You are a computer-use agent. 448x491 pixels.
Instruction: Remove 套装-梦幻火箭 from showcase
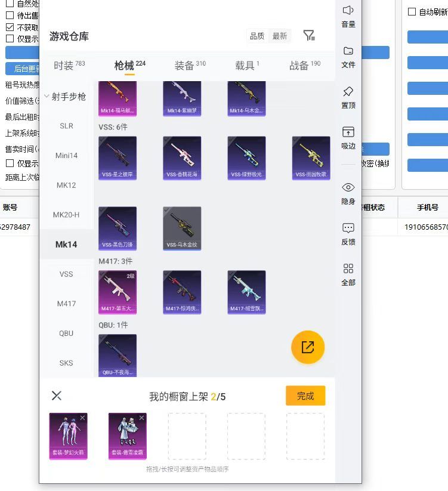82,418
